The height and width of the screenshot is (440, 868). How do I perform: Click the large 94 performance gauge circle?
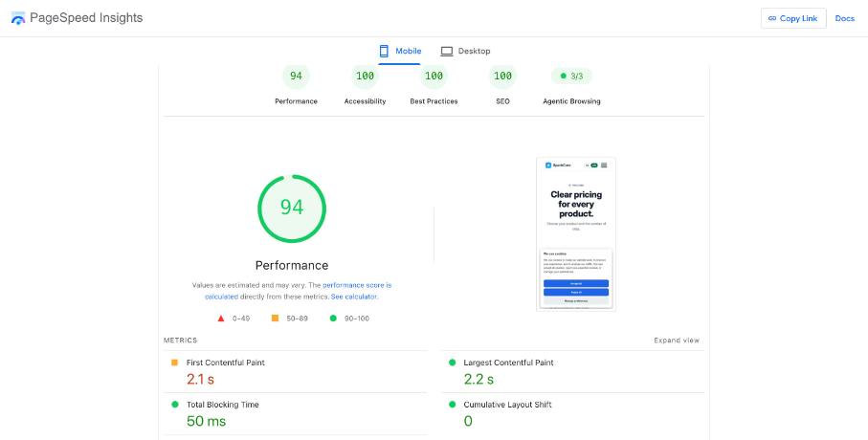pyautogui.click(x=292, y=209)
